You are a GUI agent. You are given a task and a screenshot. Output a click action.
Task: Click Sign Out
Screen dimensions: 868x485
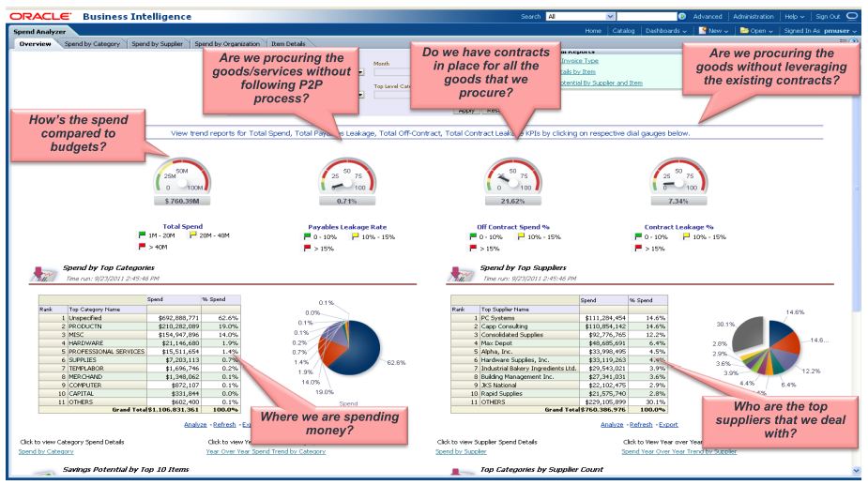(828, 17)
